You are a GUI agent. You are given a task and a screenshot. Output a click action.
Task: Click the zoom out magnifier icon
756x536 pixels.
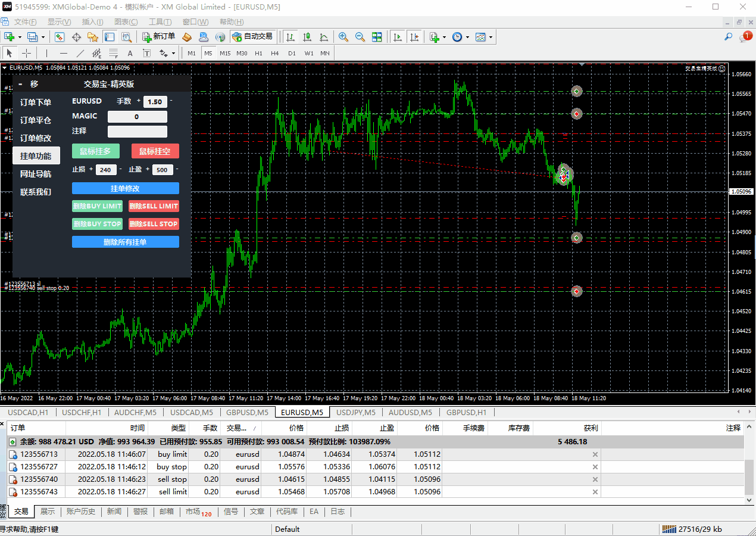point(360,37)
